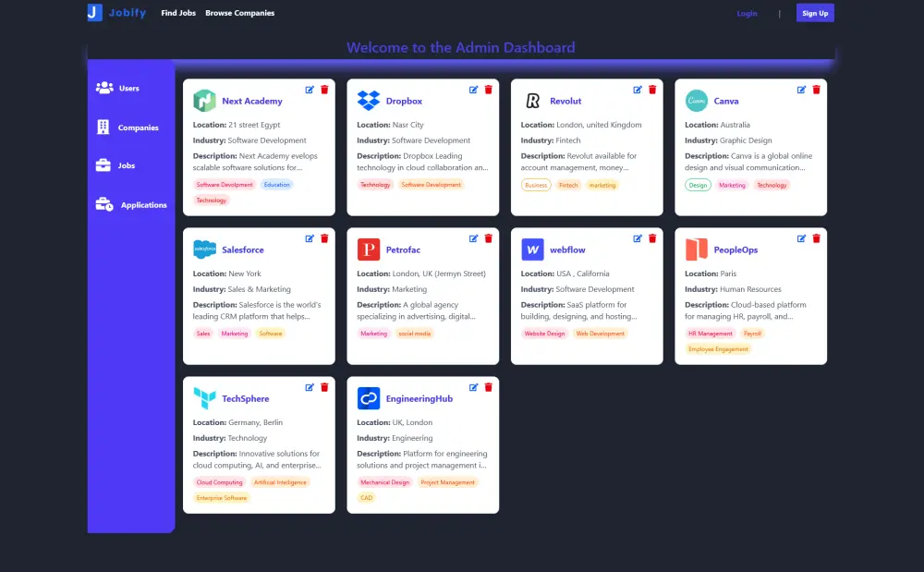Click the Project Management tag on EngineeringHub
This screenshot has width=924, height=572.
(x=447, y=481)
